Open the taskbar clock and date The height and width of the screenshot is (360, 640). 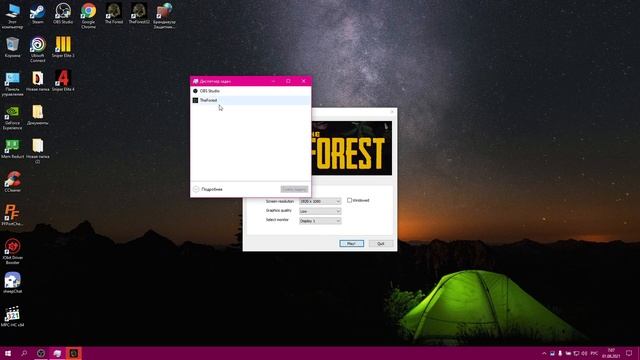tap(611, 353)
